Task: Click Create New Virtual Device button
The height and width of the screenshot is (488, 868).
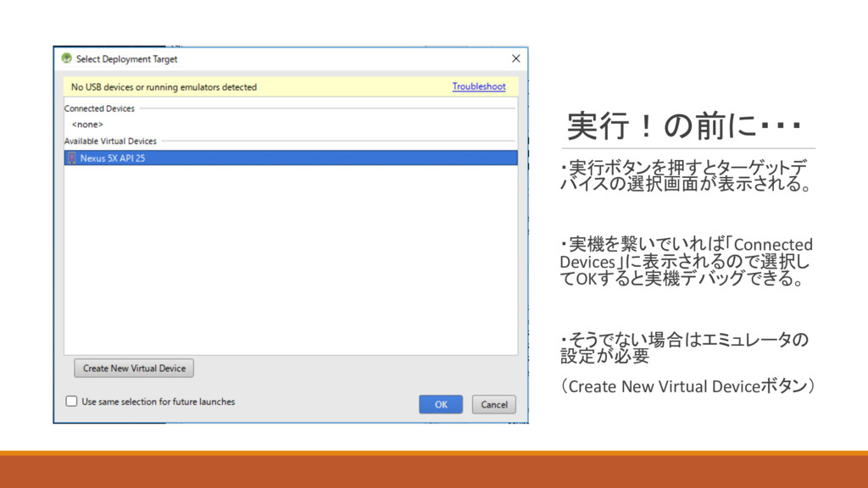Action: click(134, 368)
